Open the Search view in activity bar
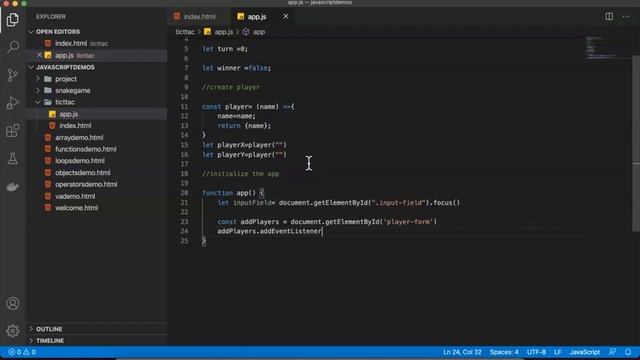The height and width of the screenshot is (360, 640). tap(13, 47)
